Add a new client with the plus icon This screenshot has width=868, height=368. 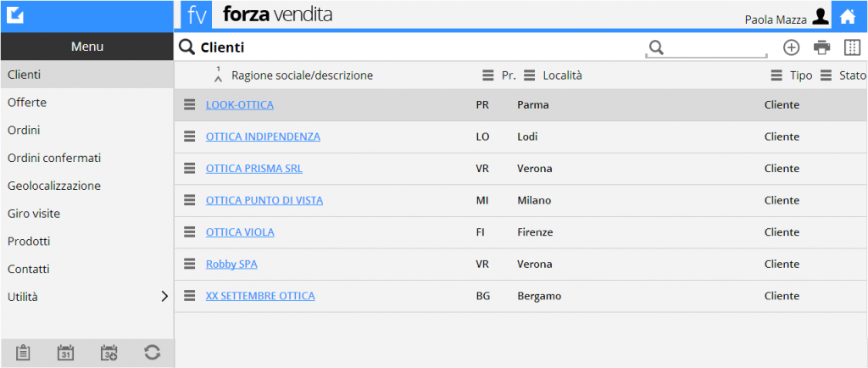[x=792, y=47]
